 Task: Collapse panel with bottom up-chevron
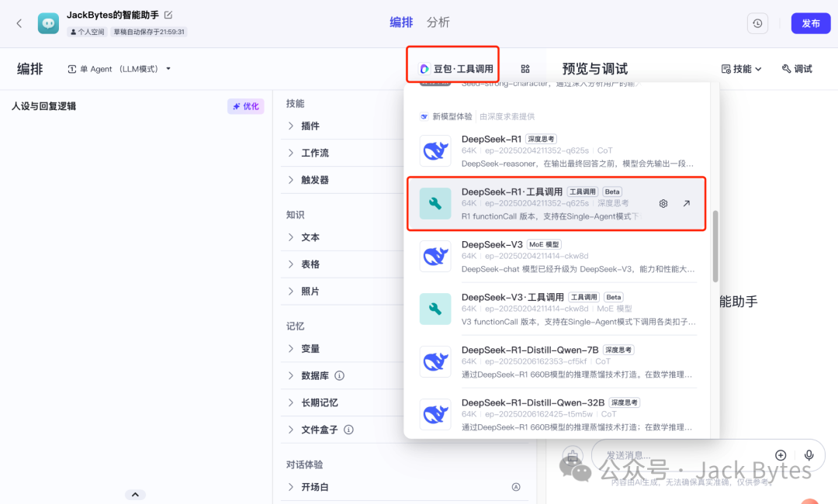[x=135, y=495]
